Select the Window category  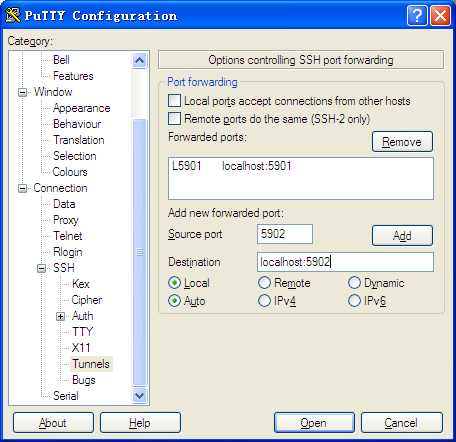tap(53, 92)
